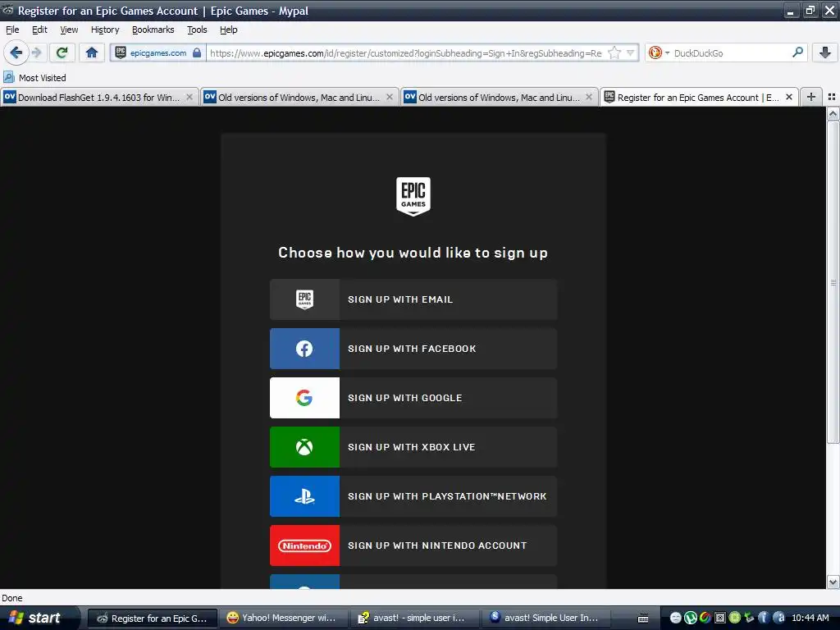Image resolution: width=840 pixels, height=630 pixels.
Task: Open the tab groups grid icon
Action: point(832,97)
